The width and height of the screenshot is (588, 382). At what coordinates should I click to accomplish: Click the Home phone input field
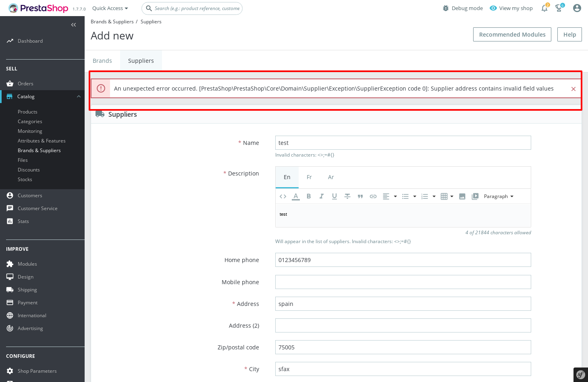(x=403, y=260)
